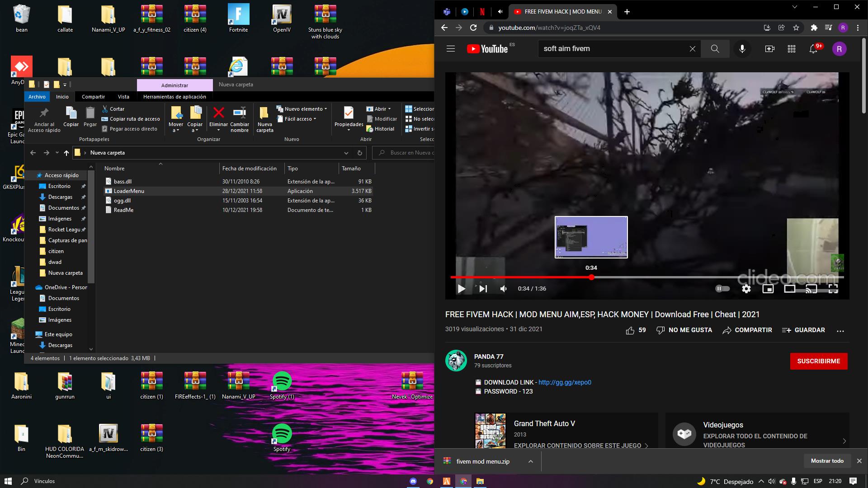Open YouTube apps grid icon
The height and width of the screenshot is (488, 868).
[x=791, y=49]
